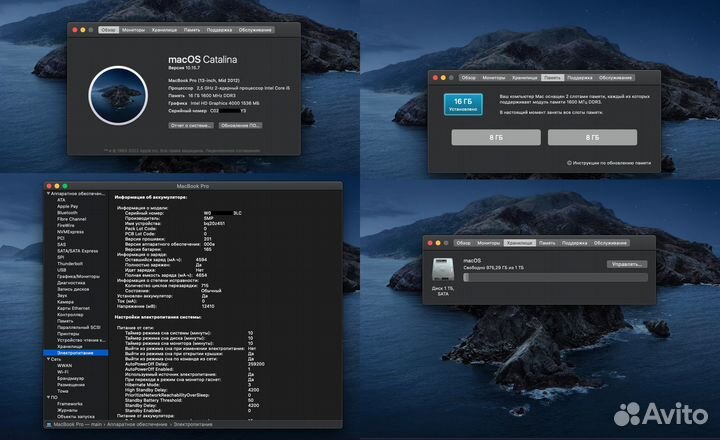Screen dimensions: 720x440
Task: Select Звук in sidebar
Action: pyautogui.click(x=62, y=296)
